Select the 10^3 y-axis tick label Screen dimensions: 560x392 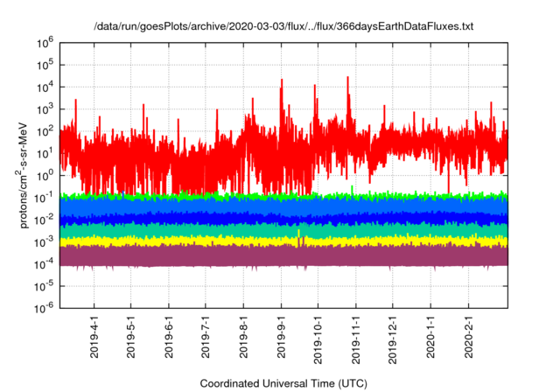tap(45, 109)
